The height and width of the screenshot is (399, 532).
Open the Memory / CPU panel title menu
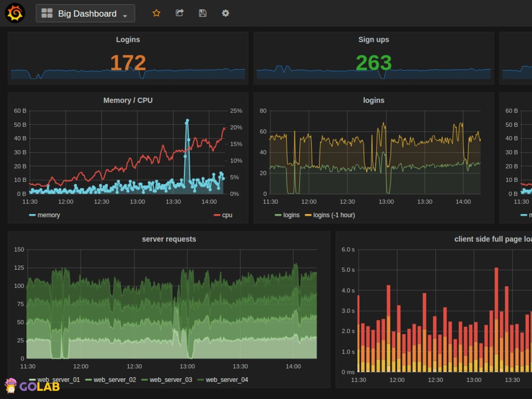128,100
